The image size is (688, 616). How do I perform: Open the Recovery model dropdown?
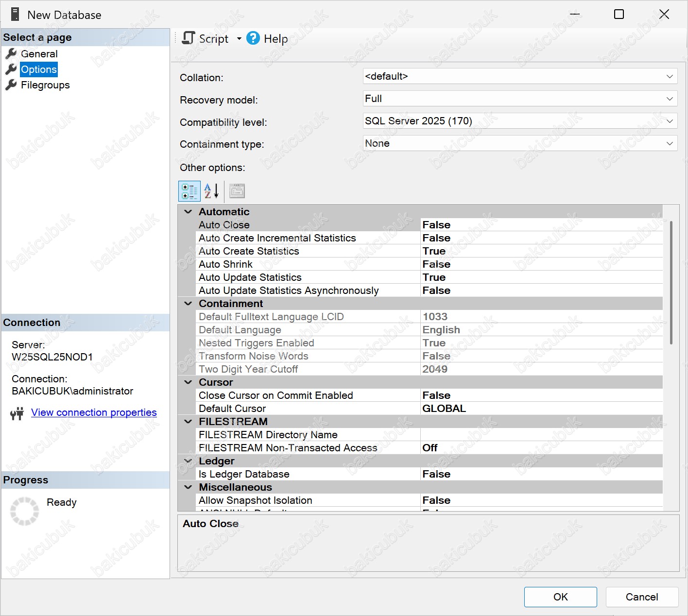[669, 99]
